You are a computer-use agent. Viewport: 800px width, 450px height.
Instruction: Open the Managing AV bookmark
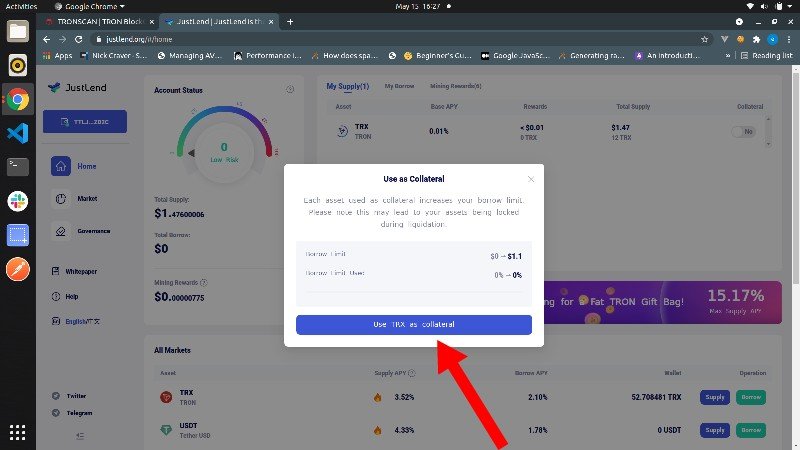[x=190, y=56]
